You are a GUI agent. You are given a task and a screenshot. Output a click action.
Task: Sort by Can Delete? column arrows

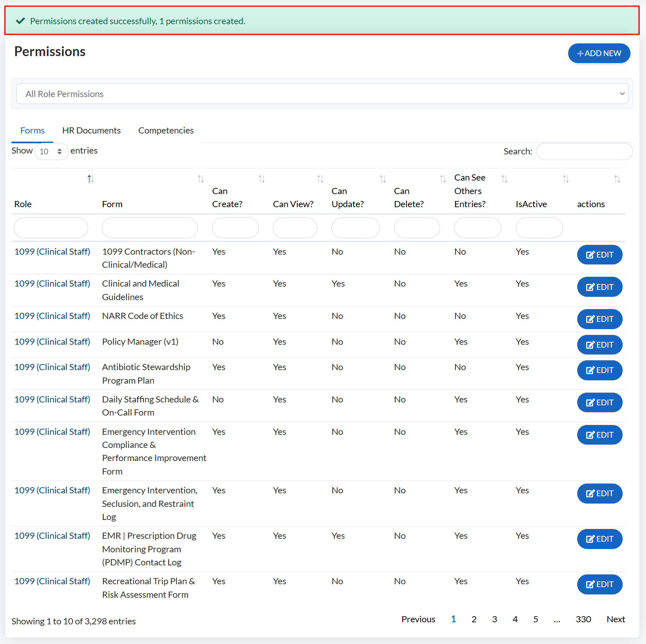(443, 179)
